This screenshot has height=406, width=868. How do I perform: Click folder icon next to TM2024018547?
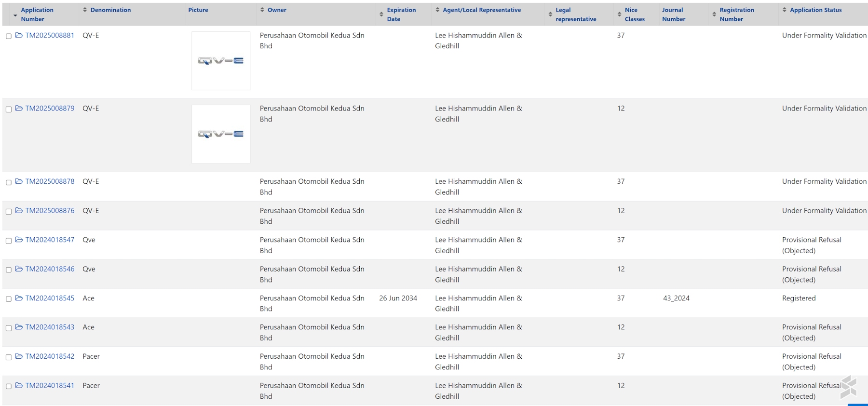19,240
